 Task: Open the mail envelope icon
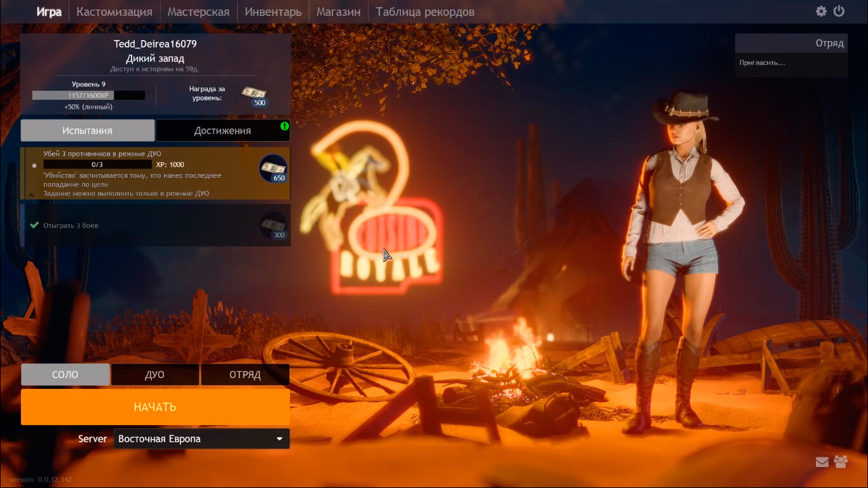(822, 462)
